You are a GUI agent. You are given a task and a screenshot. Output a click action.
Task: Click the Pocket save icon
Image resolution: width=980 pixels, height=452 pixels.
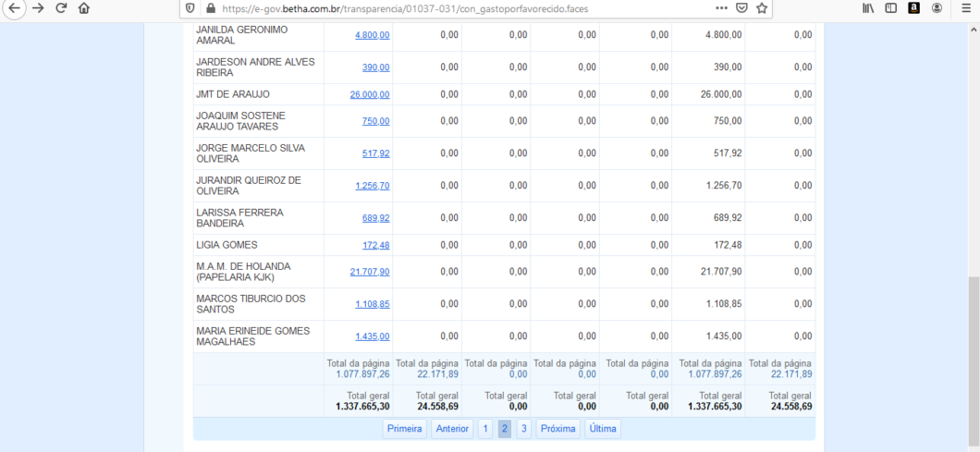pos(741,8)
